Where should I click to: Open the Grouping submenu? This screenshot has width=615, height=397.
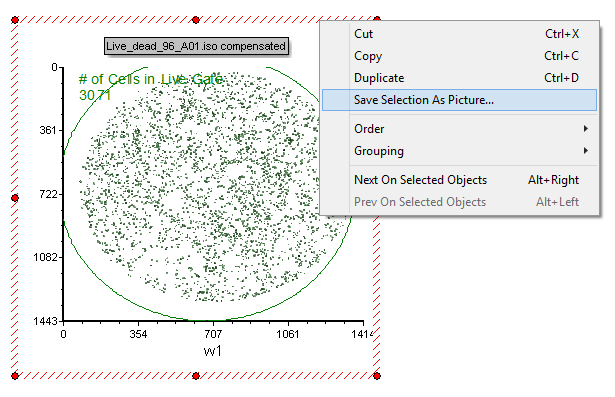pyautogui.click(x=459, y=151)
